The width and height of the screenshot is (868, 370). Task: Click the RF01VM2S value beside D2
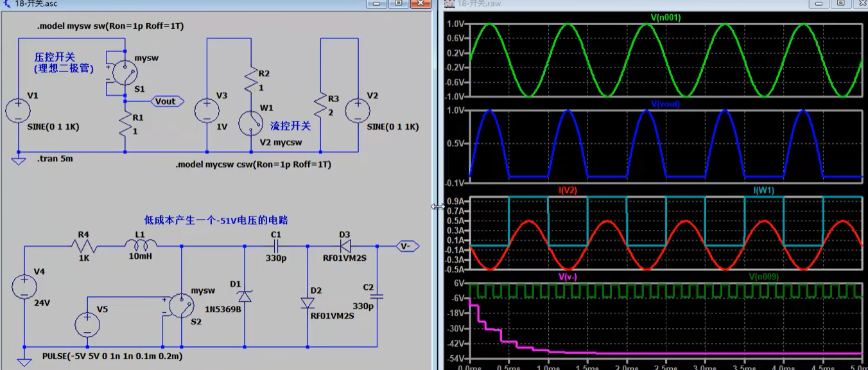click(x=333, y=316)
